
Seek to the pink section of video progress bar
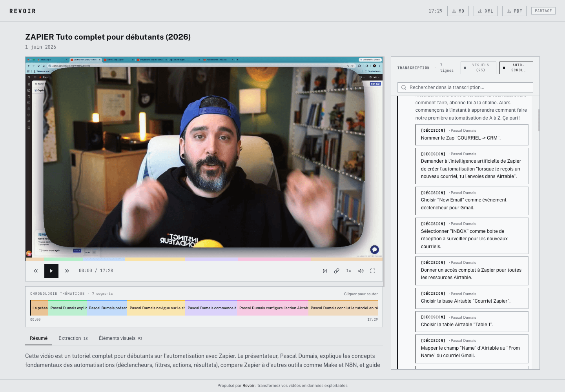[274, 259]
